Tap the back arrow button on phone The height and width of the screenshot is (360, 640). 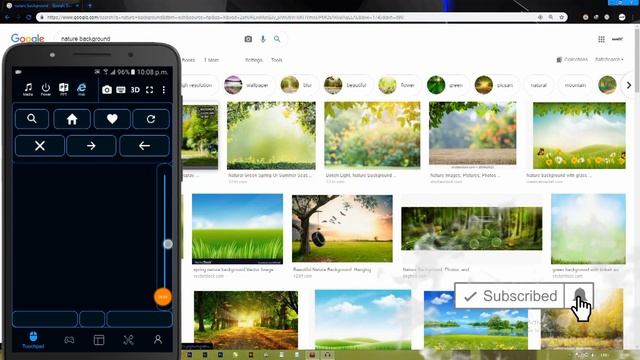point(144,146)
